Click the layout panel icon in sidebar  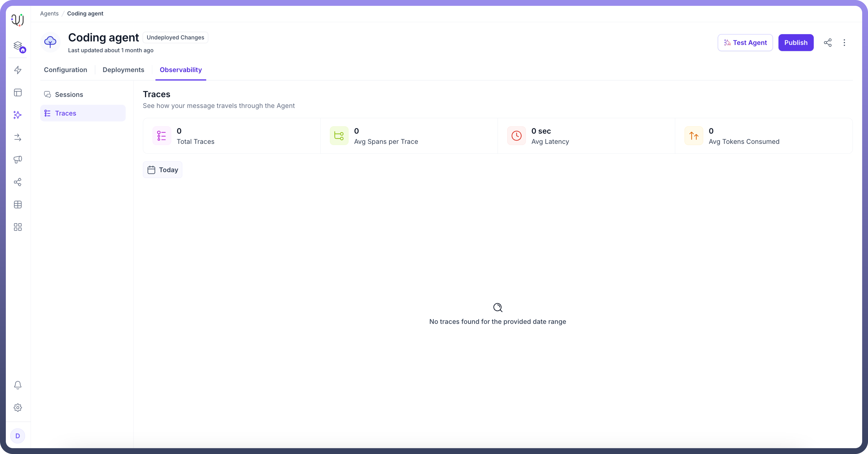point(18,92)
